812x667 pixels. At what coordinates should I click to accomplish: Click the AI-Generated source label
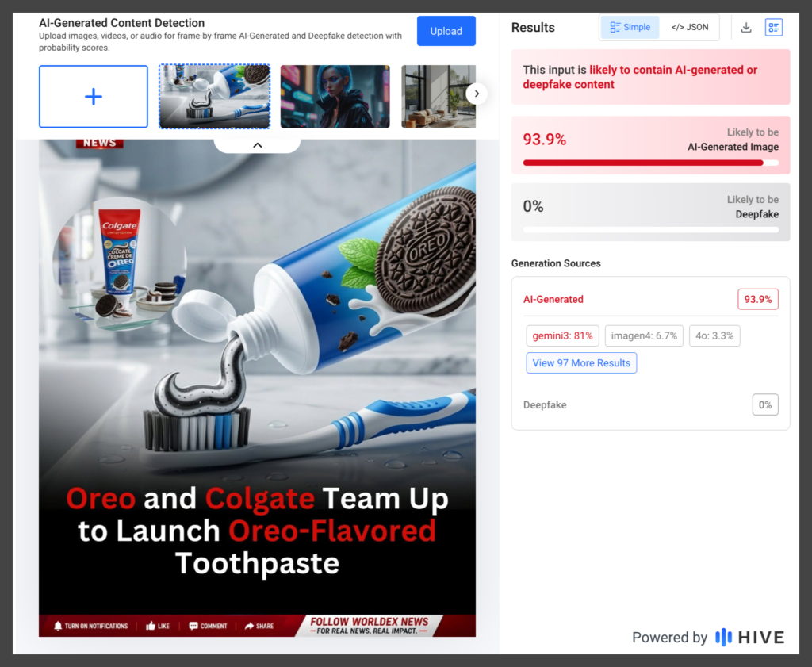(553, 299)
